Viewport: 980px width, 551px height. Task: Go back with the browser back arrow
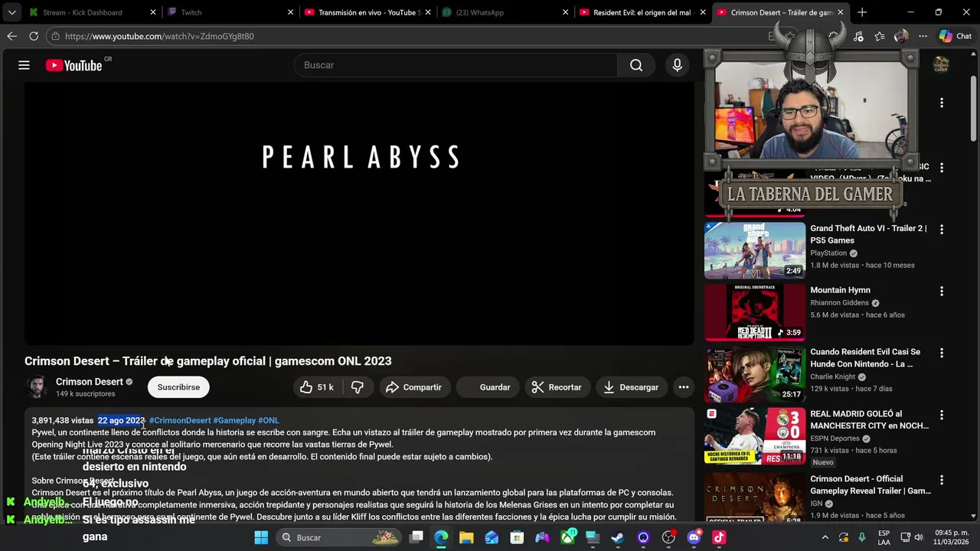point(11,36)
